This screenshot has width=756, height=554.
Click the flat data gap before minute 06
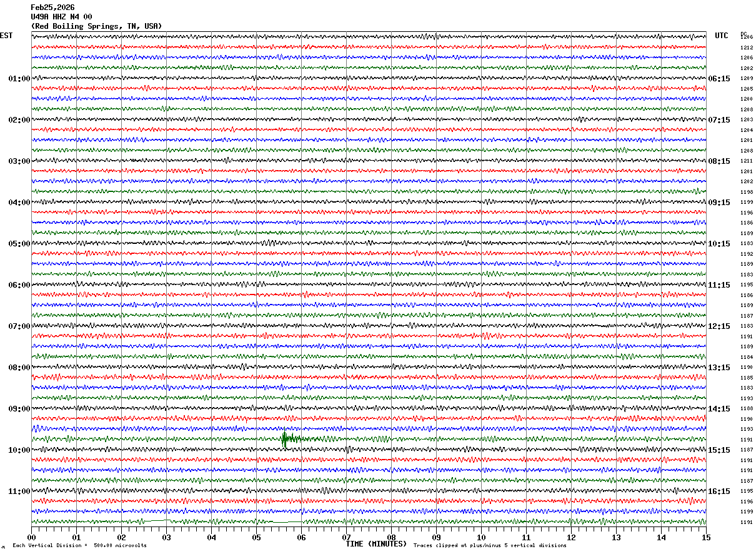pyautogui.click(x=287, y=521)
